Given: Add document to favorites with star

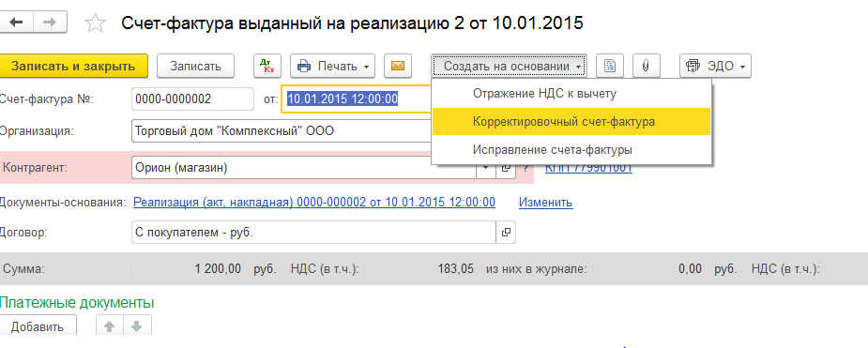Looking at the screenshot, I should [x=95, y=23].
